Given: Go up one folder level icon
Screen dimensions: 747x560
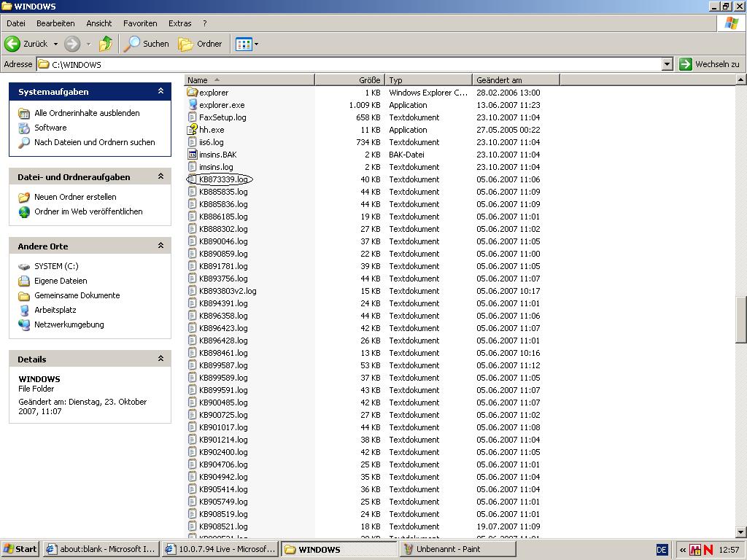Looking at the screenshot, I should [x=106, y=44].
